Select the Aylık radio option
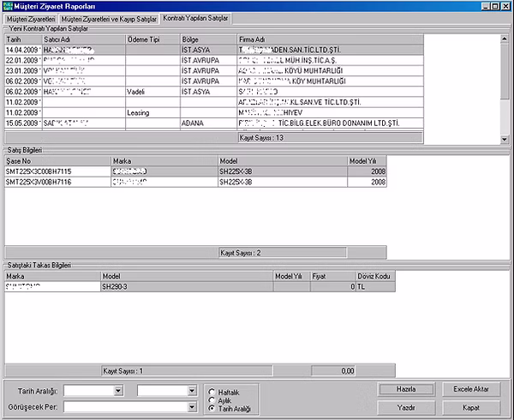 pyautogui.click(x=212, y=399)
